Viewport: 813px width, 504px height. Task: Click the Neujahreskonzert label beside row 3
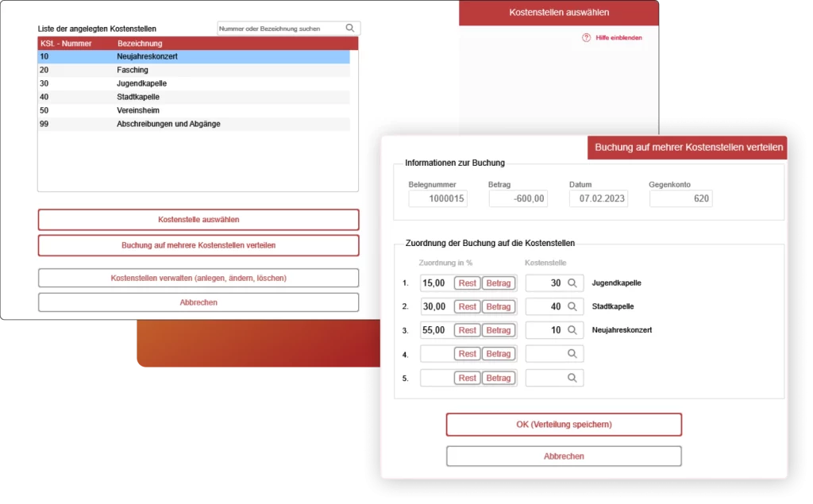tap(622, 330)
